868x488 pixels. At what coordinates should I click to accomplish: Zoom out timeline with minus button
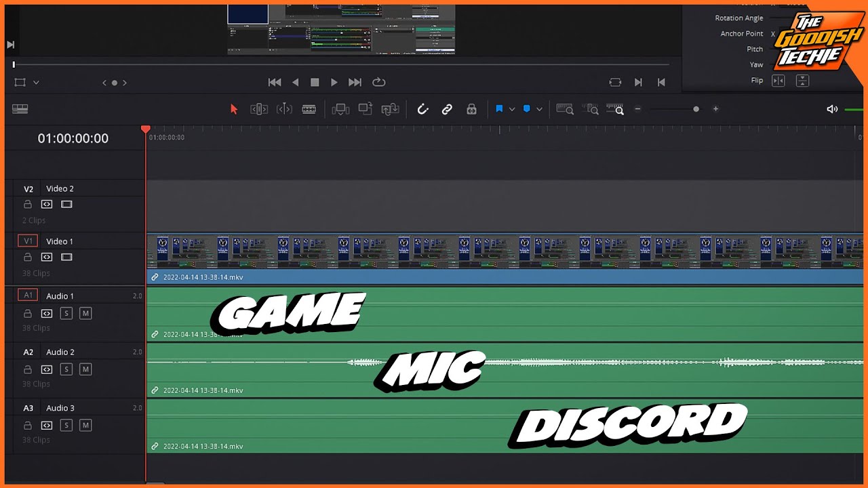pyautogui.click(x=637, y=109)
